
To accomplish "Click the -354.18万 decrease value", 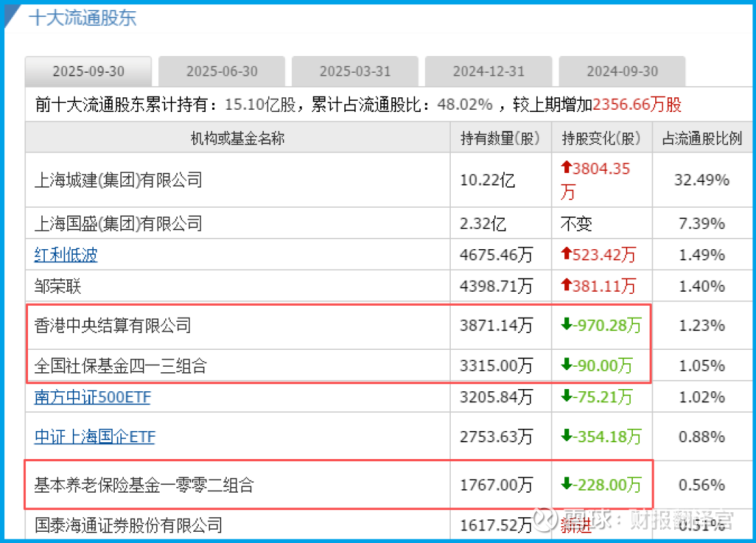I will [x=601, y=437].
